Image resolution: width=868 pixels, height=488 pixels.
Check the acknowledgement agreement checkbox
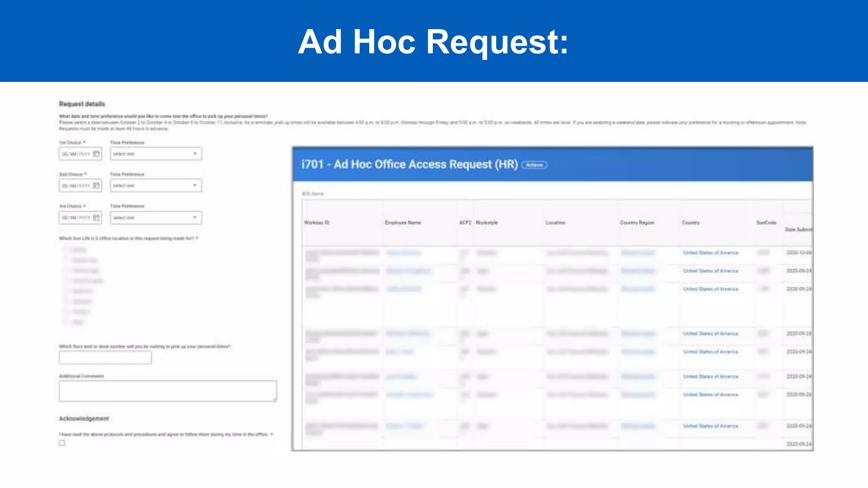tap(62, 443)
